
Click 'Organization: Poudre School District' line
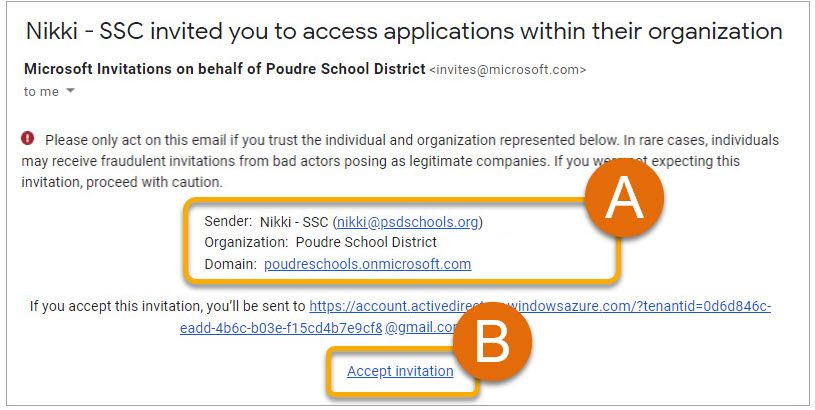[x=321, y=242]
